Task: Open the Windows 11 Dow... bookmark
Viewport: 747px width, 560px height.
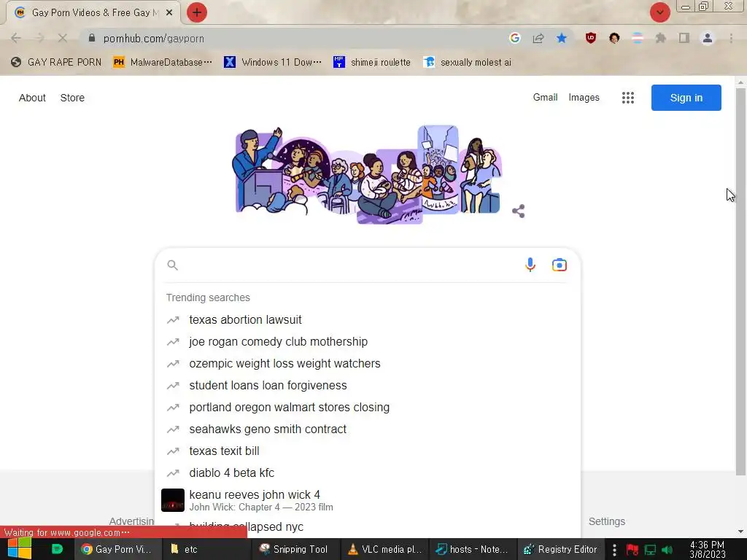Action: point(273,63)
